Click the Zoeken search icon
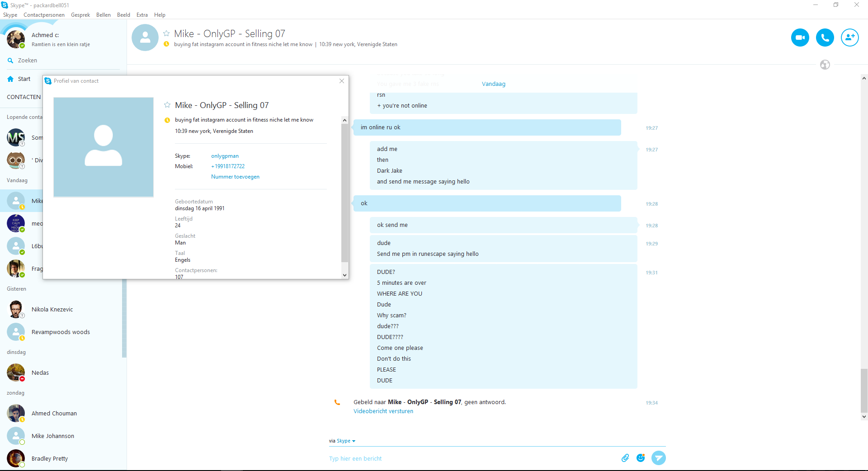The image size is (868, 471). (x=10, y=61)
